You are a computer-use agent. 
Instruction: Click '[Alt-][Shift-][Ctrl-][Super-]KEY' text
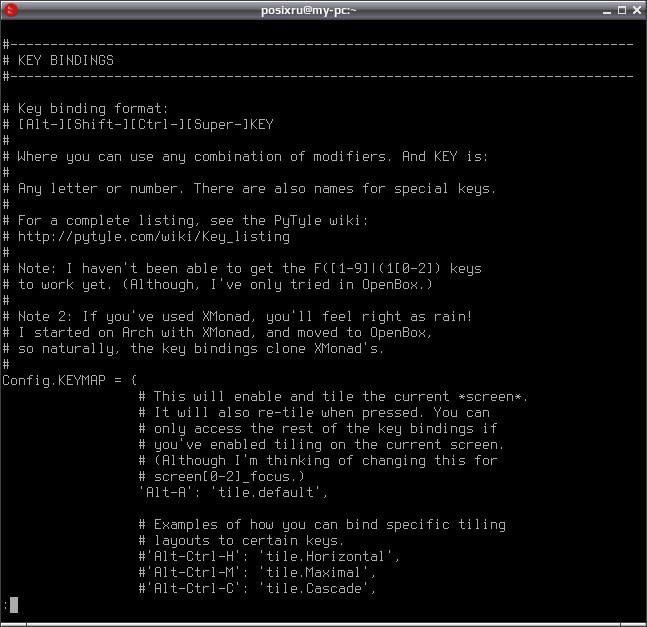point(146,125)
